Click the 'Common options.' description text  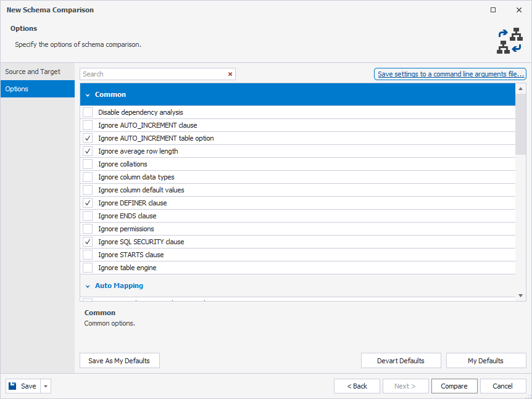[109, 323]
